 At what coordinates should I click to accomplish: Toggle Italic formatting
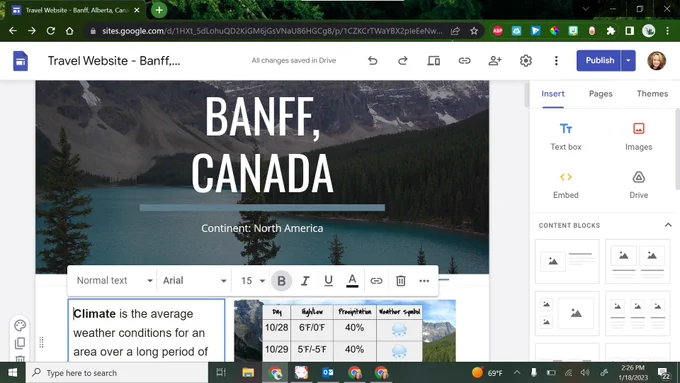click(x=305, y=281)
